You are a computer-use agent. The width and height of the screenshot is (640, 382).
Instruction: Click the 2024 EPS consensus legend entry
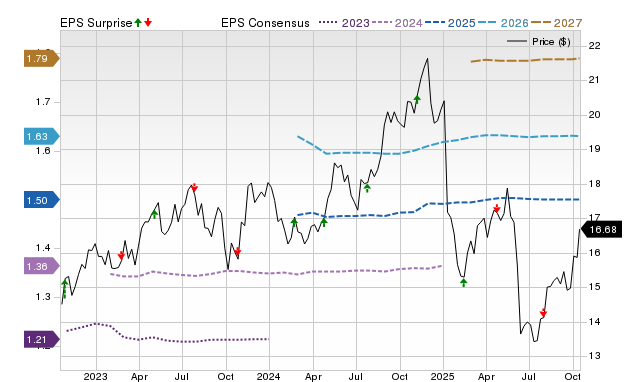[x=397, y=23]
